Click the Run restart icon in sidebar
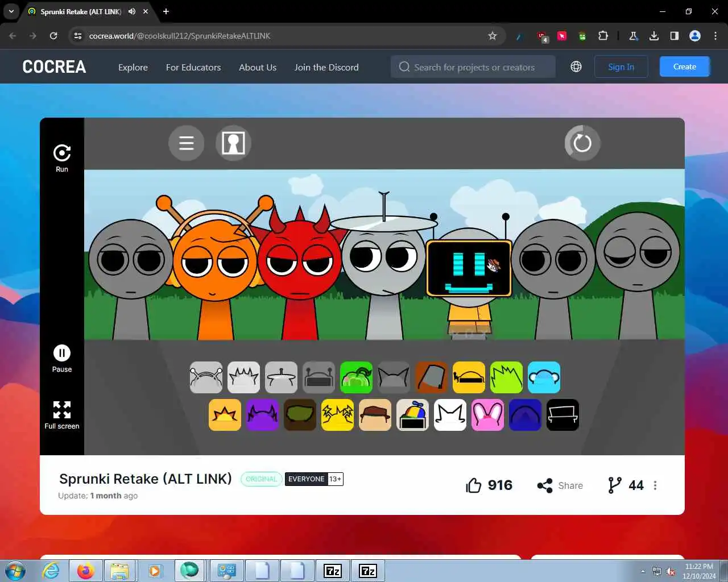Screen dimensions: 728x582 [x=62, y=153]
